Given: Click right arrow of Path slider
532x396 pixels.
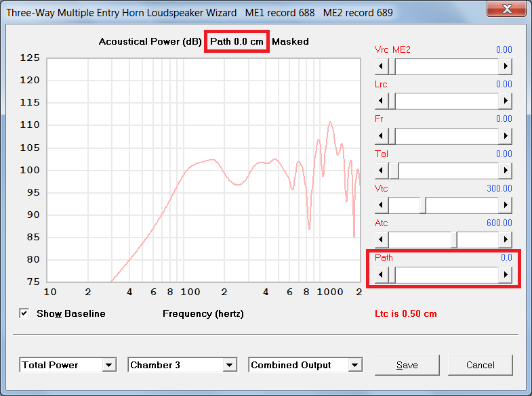Looking at the screenshot, I should 505,274.
